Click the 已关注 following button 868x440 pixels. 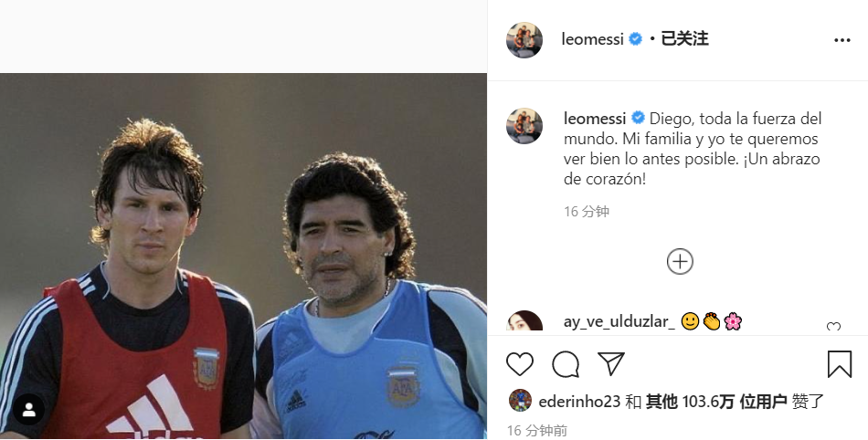(684, 39)
